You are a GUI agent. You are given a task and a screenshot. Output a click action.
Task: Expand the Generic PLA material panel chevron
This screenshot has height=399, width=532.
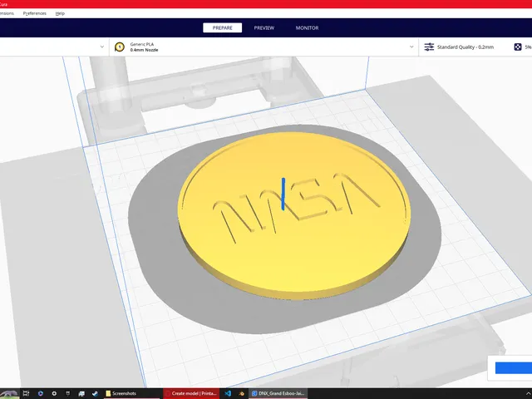pos(411,47)
